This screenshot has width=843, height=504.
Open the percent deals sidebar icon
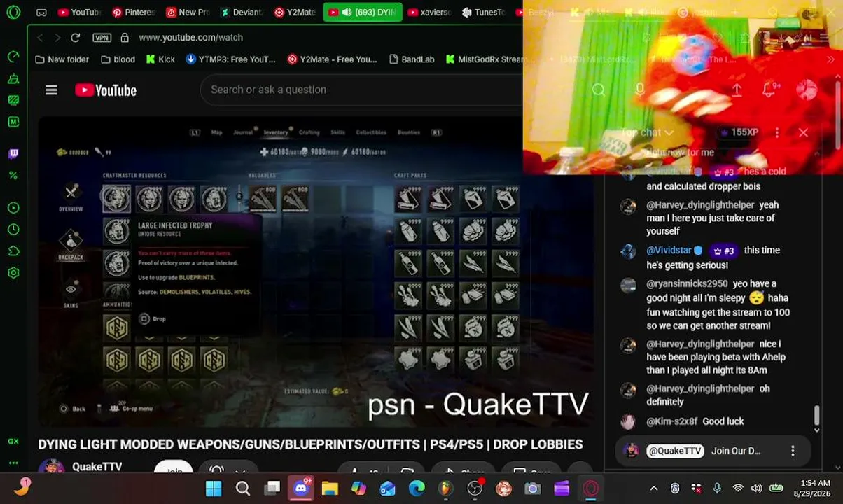pyautogui.click(x=13, y=175)
